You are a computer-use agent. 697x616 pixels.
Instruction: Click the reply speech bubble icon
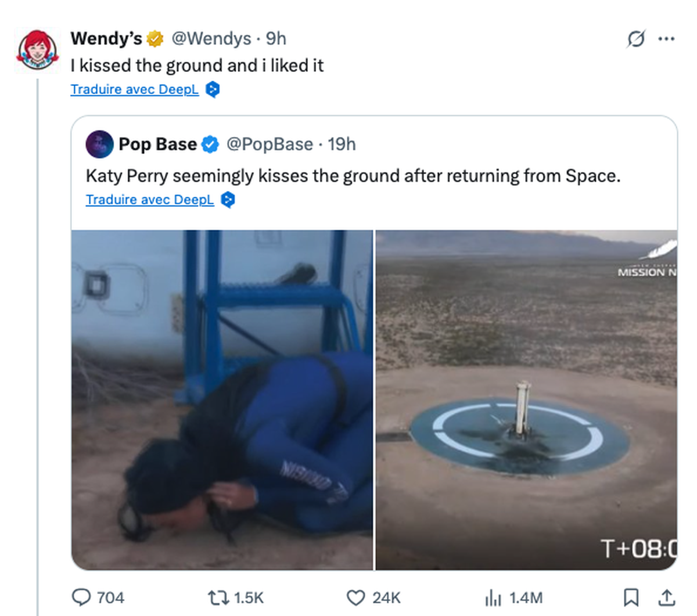pyautogui.click(x=81, y=597)
